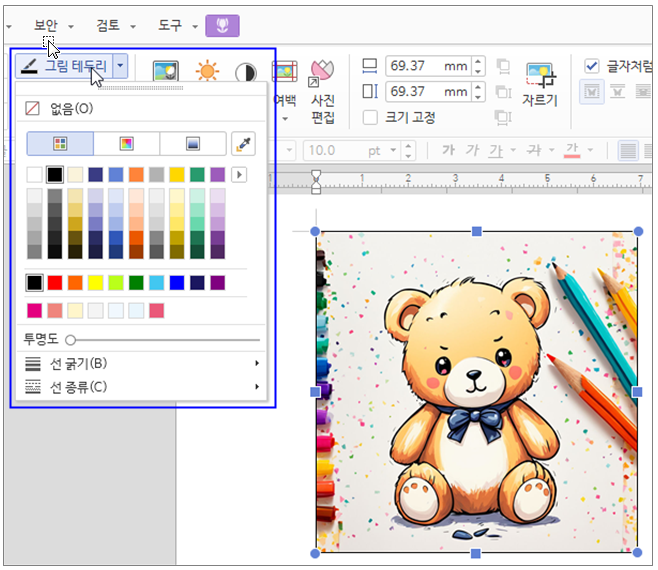Switch to gradient palette tab
658x570 pixels.
pyautogui.click(x=193, y=144)
